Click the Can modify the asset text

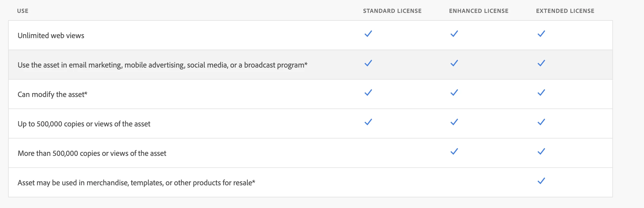[52, 94]
